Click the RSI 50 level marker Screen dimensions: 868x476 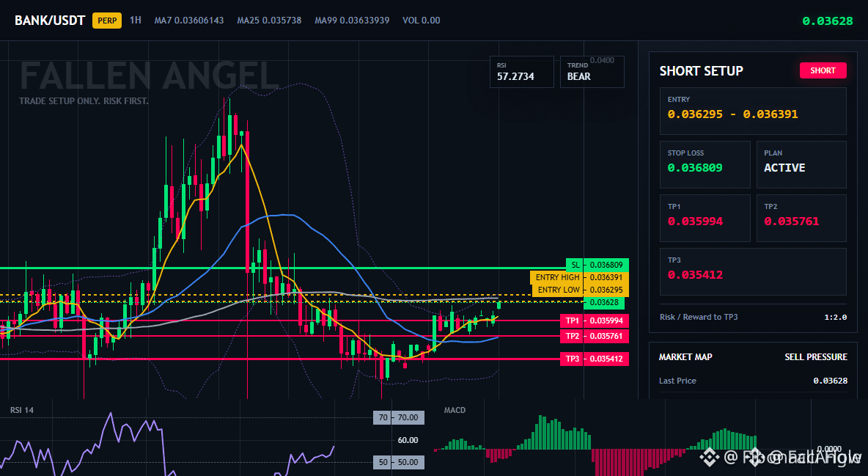coord(399,461)
